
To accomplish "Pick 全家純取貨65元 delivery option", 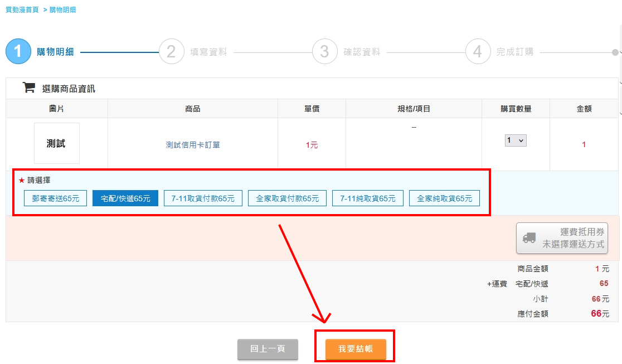I will (444, 198).
